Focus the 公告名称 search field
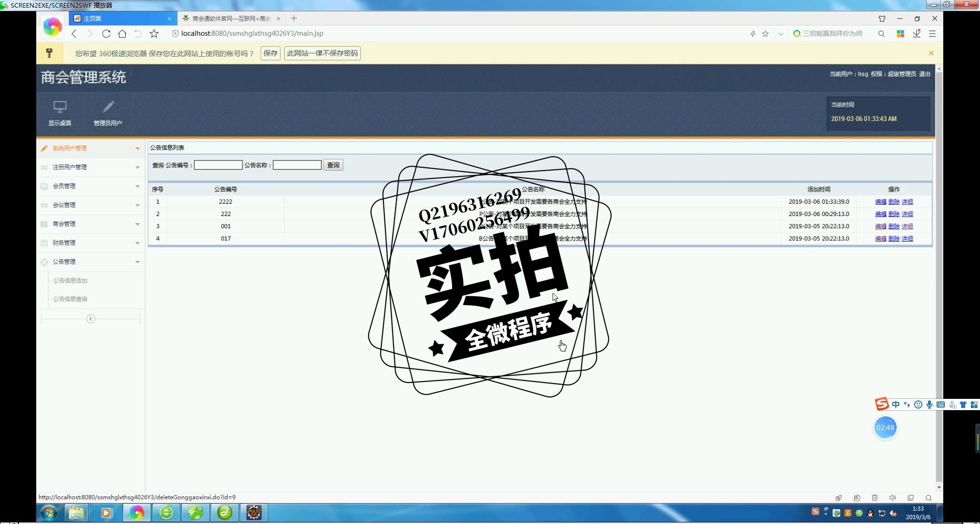 (297, 165)
